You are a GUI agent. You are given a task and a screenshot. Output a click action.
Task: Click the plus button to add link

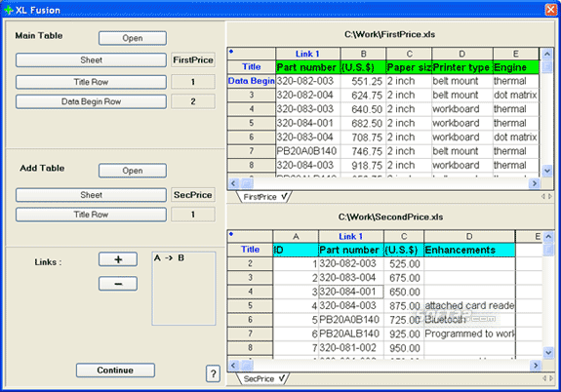coord(118,259)
